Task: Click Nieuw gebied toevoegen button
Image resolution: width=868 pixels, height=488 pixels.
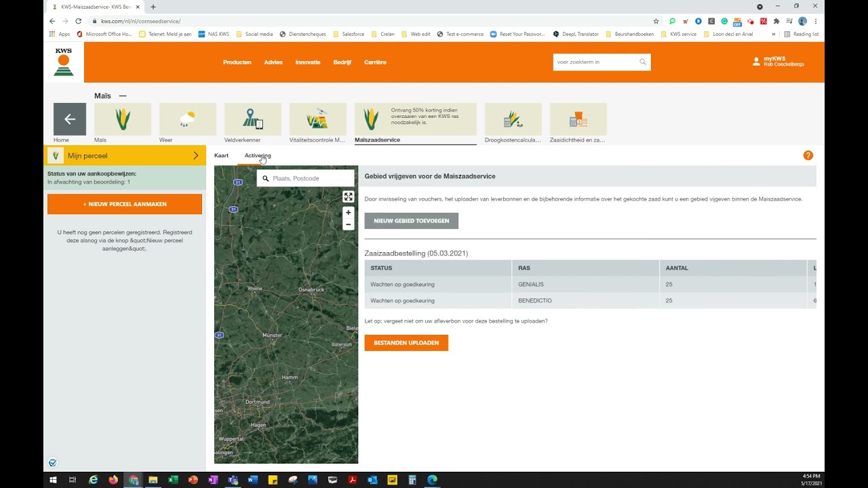Action: 412,221
